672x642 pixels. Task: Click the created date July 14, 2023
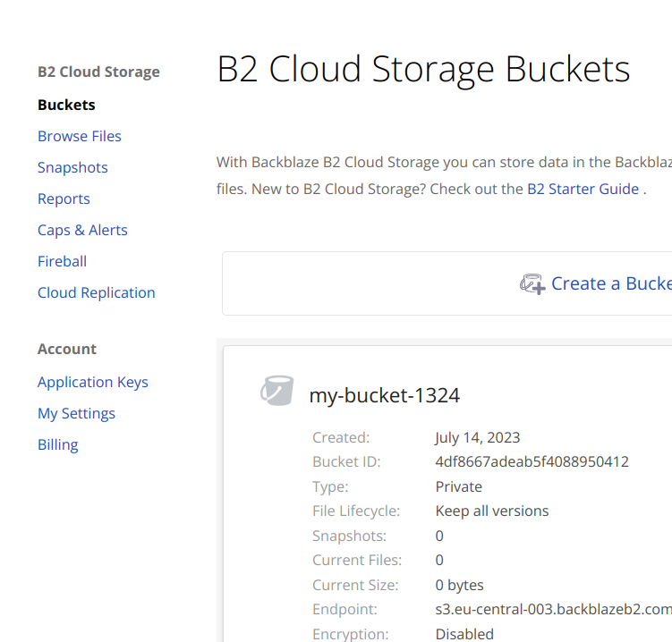[x=478, y=437]
